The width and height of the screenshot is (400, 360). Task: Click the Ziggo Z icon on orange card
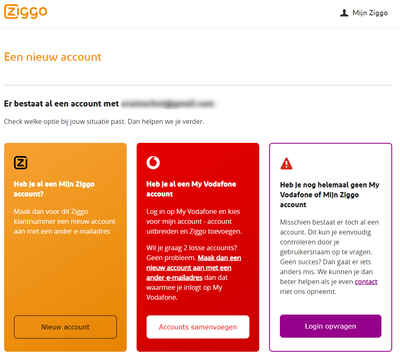(21, 163)
